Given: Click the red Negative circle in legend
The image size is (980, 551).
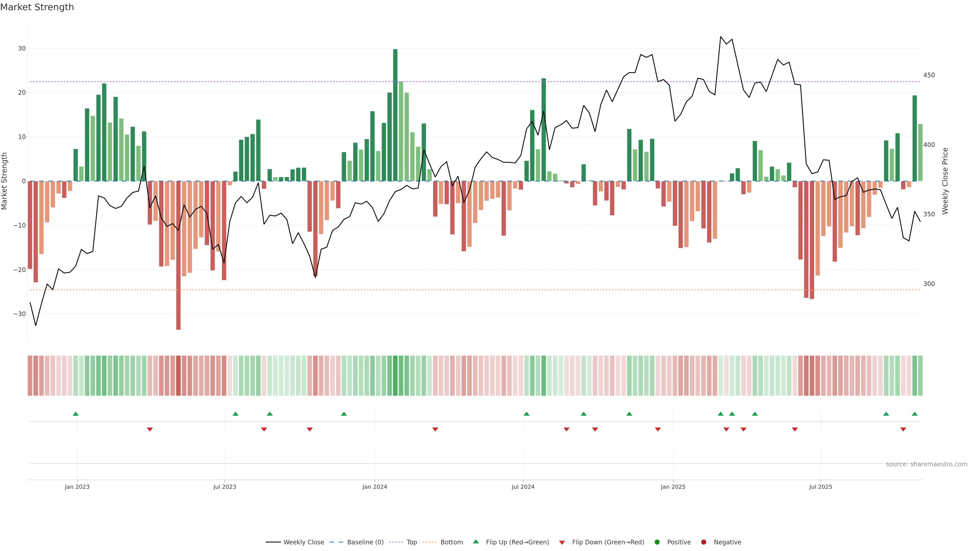Looking at the screenshot, I should point(703,542).
